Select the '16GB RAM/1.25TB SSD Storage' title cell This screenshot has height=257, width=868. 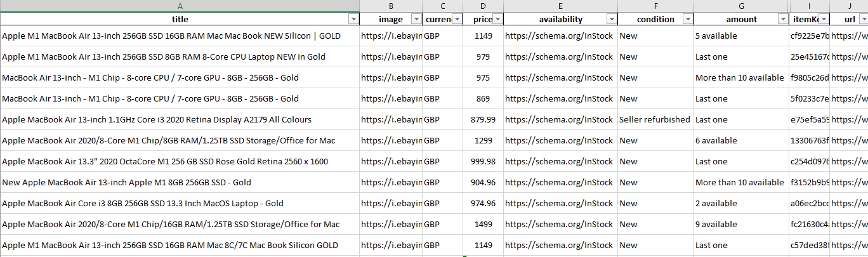pos(180,225)
